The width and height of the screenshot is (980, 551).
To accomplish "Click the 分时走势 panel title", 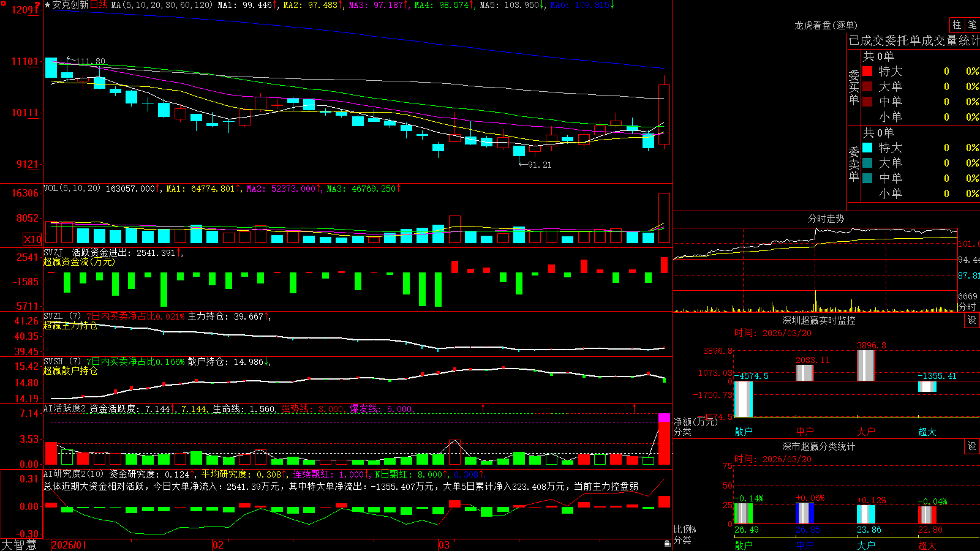I will point(826,219).
